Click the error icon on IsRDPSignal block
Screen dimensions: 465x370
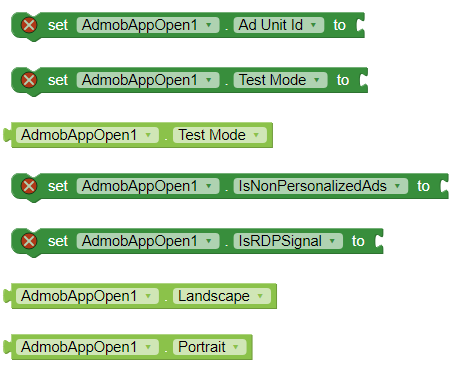[29, 241]
